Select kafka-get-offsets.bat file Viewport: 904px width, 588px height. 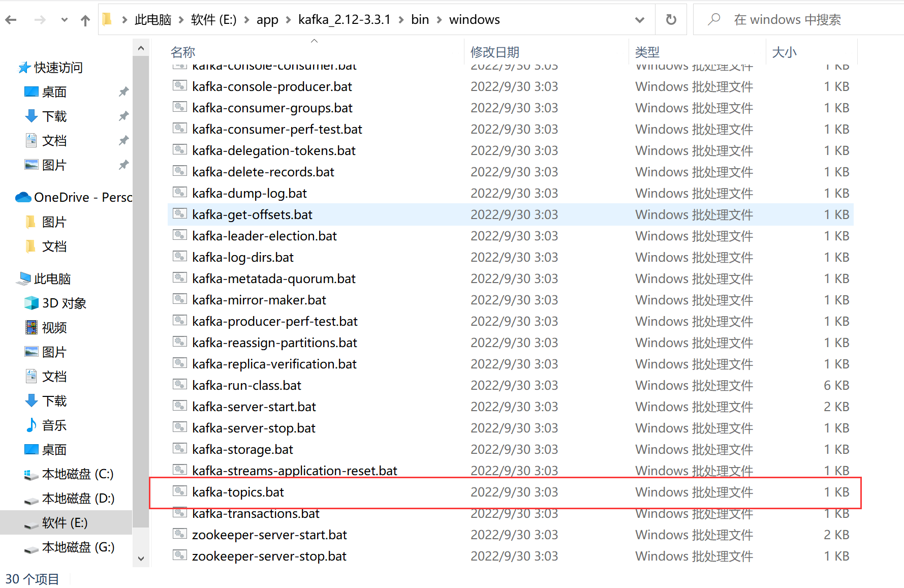click(x=510, y=215)
